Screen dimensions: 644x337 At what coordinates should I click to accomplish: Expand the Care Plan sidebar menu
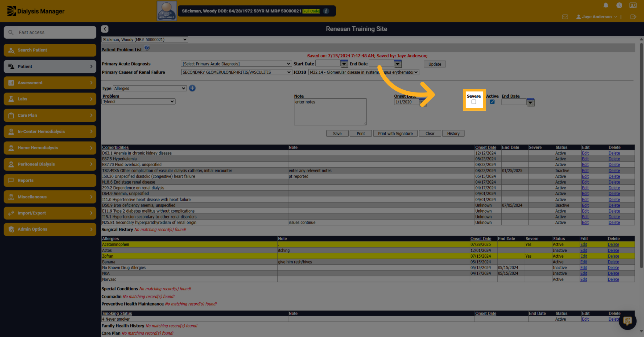50,116
